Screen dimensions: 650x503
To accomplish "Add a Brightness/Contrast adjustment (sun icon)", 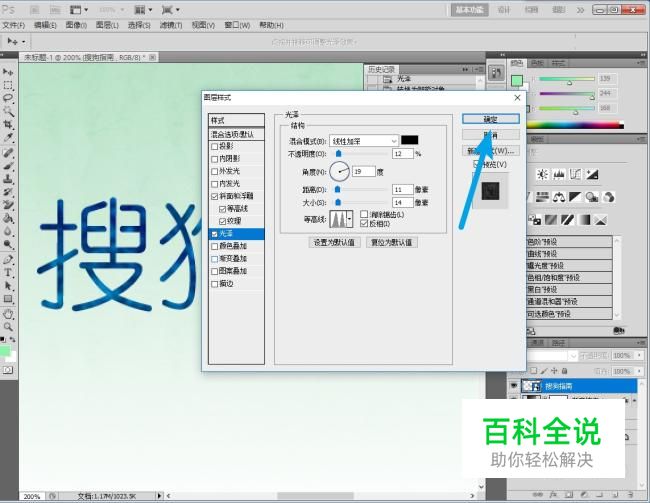I will 542,175.
